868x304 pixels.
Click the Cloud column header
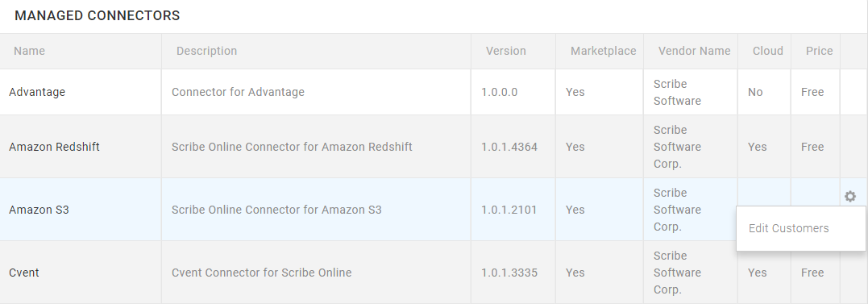pyautogui.click(x=768, y=51)
